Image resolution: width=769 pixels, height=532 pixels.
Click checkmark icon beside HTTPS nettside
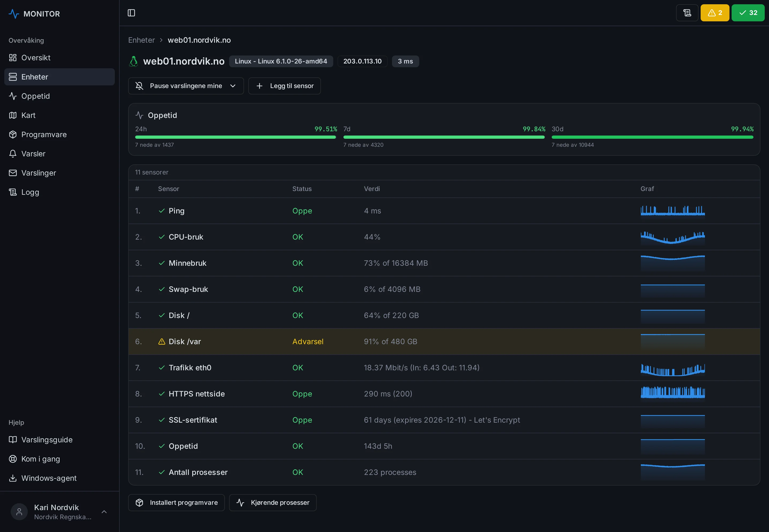(x=162, y=394)
